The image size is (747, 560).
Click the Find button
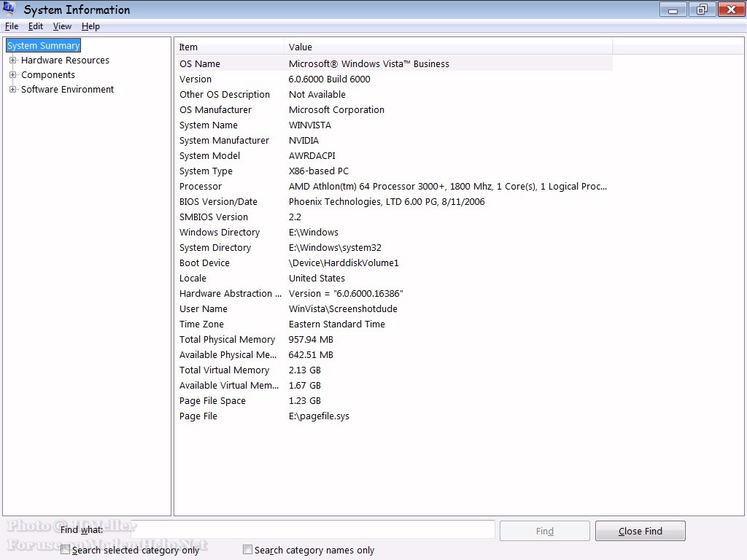tap(544, 531)
